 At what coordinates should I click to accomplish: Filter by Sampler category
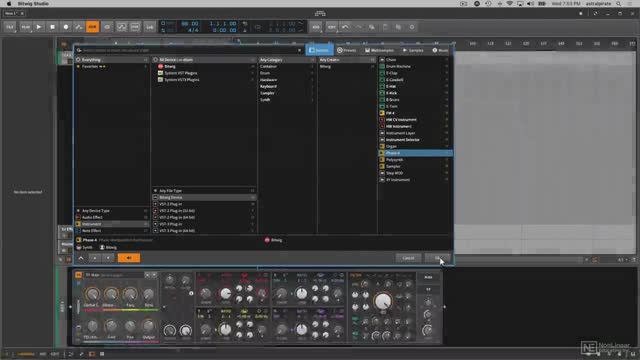[287, 93]
